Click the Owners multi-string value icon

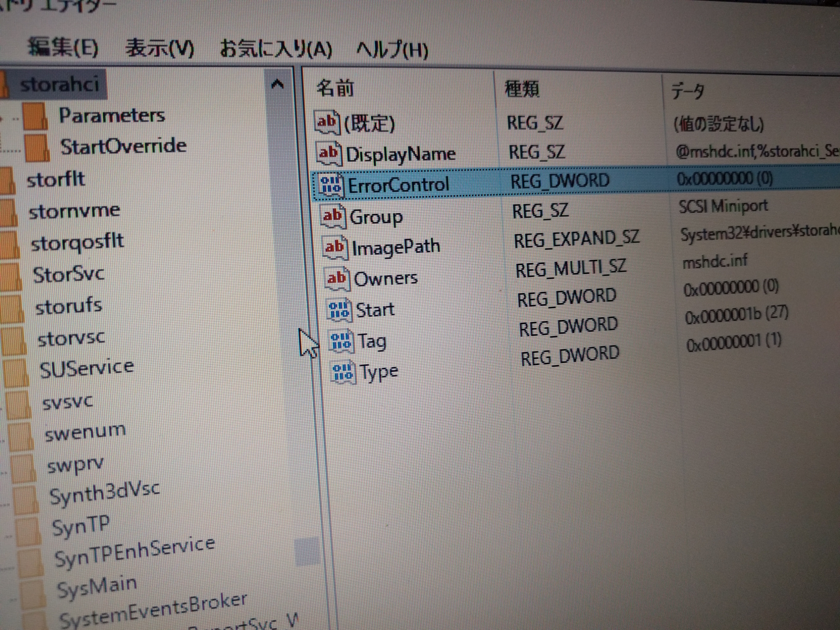[x=336, y=279]
